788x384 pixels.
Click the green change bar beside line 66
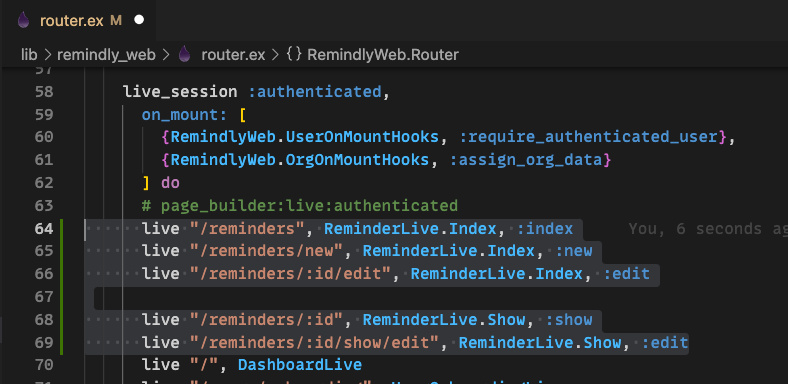pos(61,274)
